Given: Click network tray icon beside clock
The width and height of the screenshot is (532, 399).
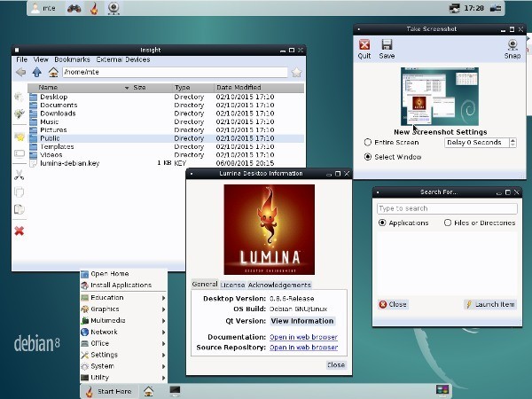Looking at the screenshot, I should point(455,8).
